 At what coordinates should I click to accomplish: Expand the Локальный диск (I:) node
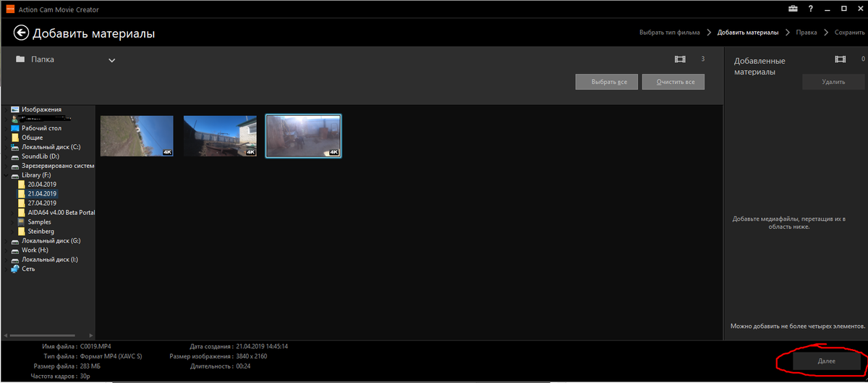(x=7, y=259)
